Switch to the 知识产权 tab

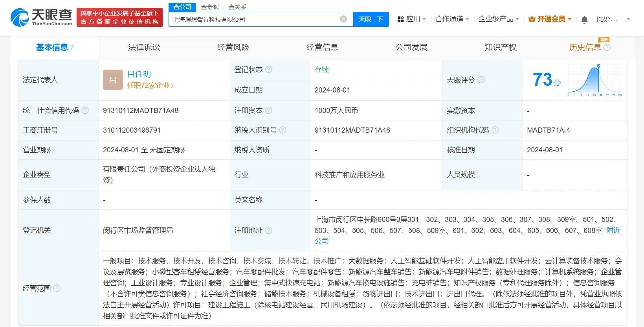point(500,47)
